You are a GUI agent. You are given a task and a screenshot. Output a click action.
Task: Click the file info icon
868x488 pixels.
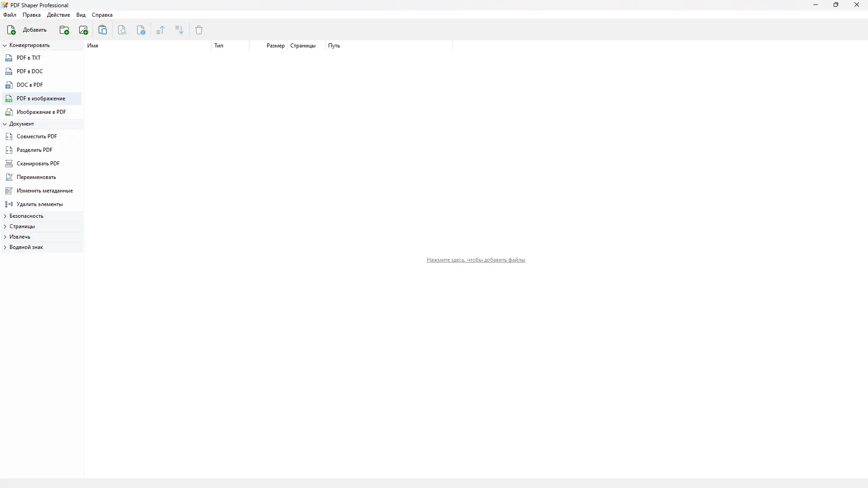141,30
